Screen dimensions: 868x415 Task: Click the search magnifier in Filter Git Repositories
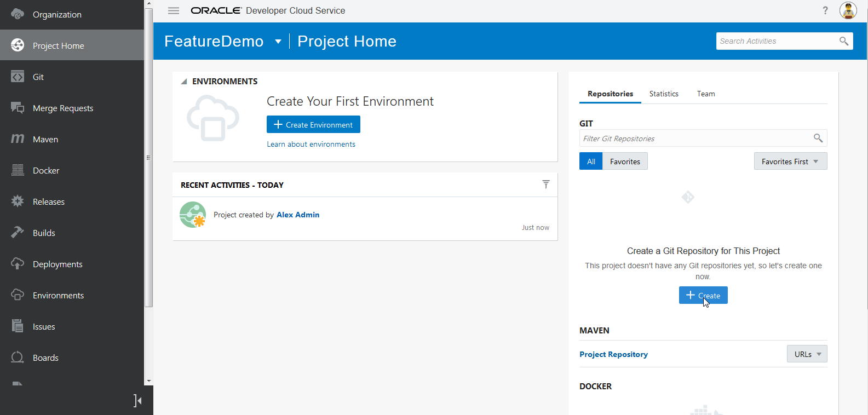click(818, 138)
